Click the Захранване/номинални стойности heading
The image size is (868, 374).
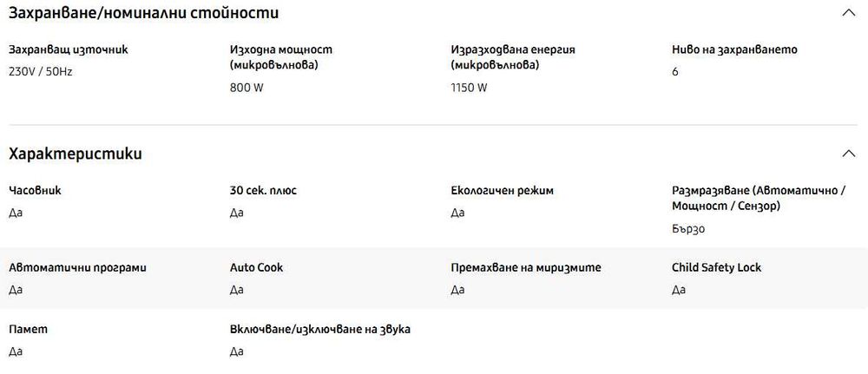click(x=143, y=13)
